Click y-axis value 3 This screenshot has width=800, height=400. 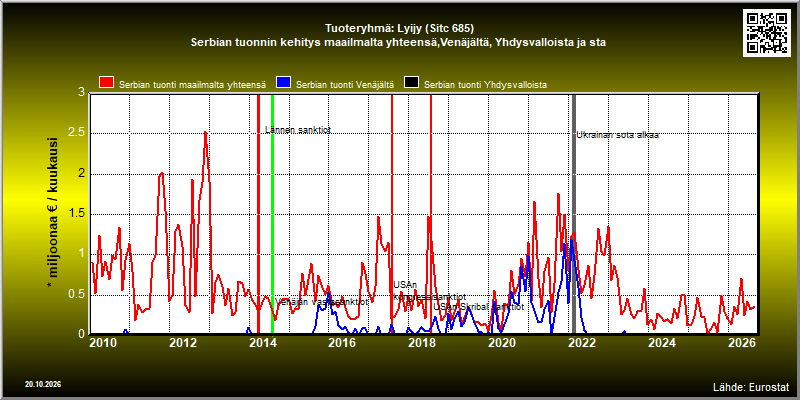[x=82, y=92]
